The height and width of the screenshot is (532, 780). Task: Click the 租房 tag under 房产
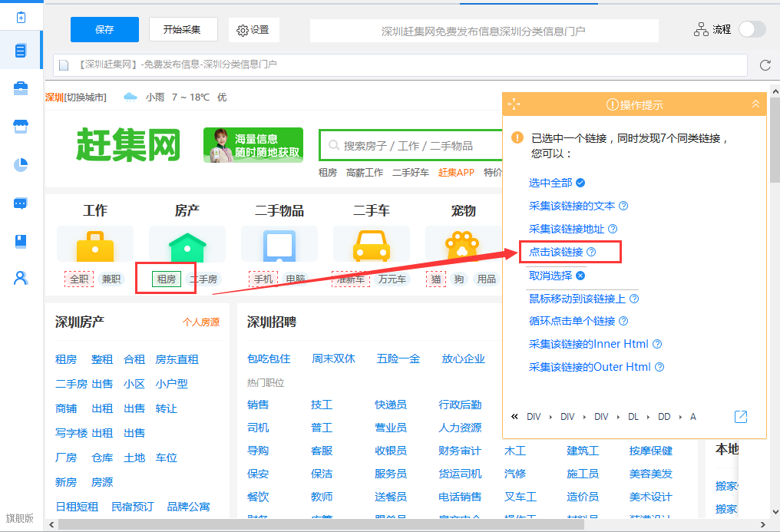[x=166, y=279]
